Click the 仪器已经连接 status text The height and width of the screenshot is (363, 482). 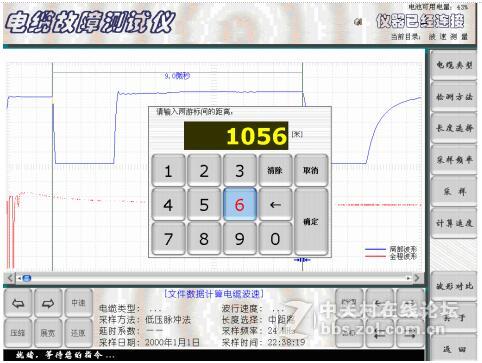point(420,21)
